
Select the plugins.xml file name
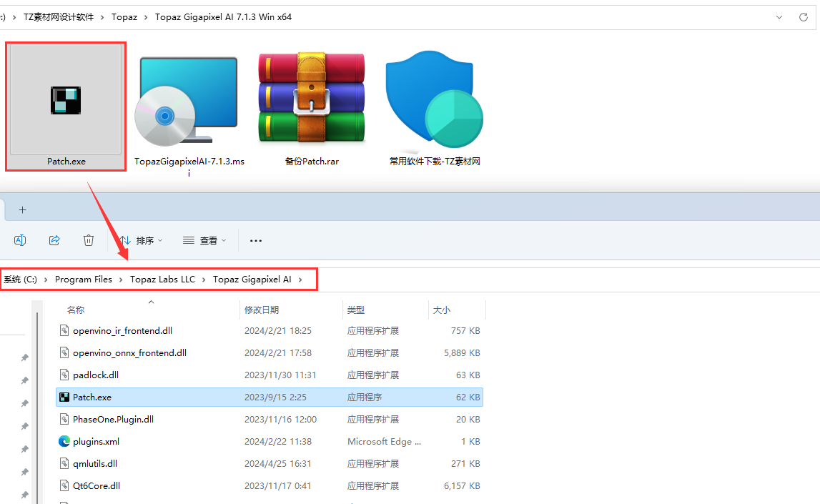tap(97, 441)
